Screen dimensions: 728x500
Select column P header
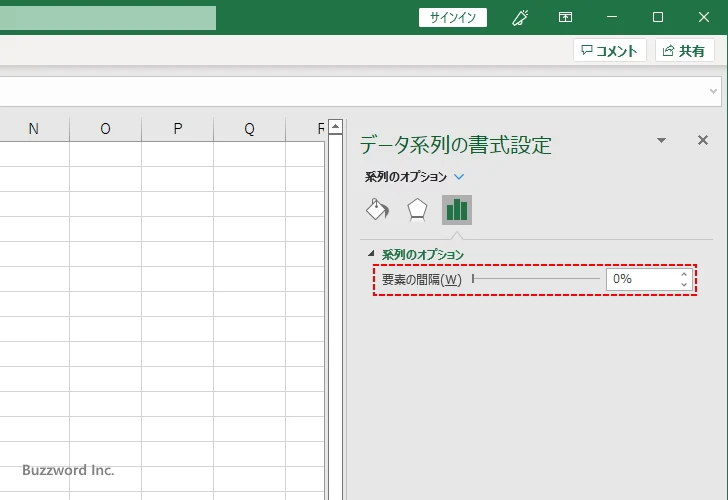[177, 129]
